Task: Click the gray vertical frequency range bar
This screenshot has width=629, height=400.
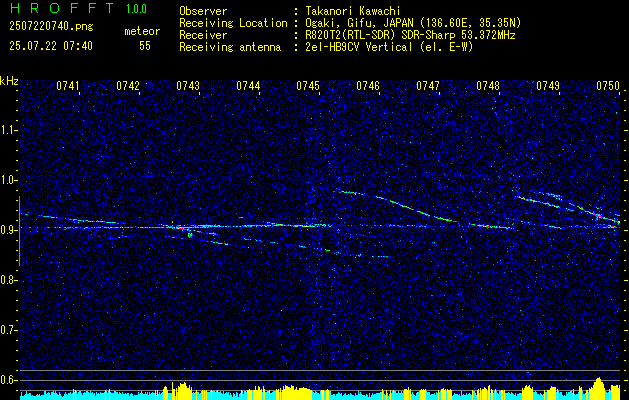Action: click(x=19, y=231)
